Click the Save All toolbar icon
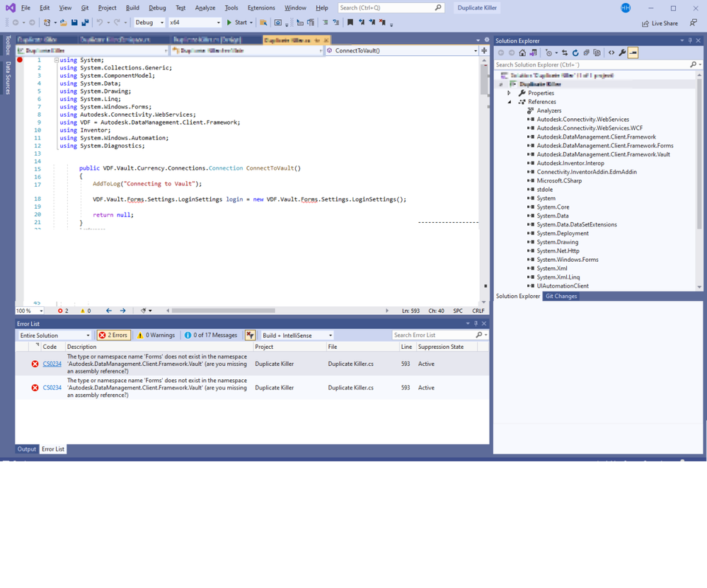 click(85, 23)
